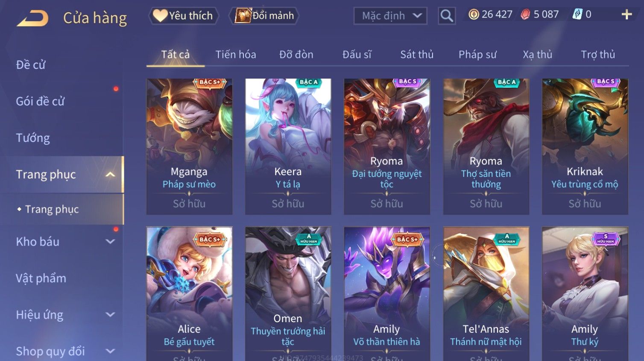This screenshot has width=644, height=361.
Task: Click the gold coin balance icon
Action: click(x=474, y=15)
